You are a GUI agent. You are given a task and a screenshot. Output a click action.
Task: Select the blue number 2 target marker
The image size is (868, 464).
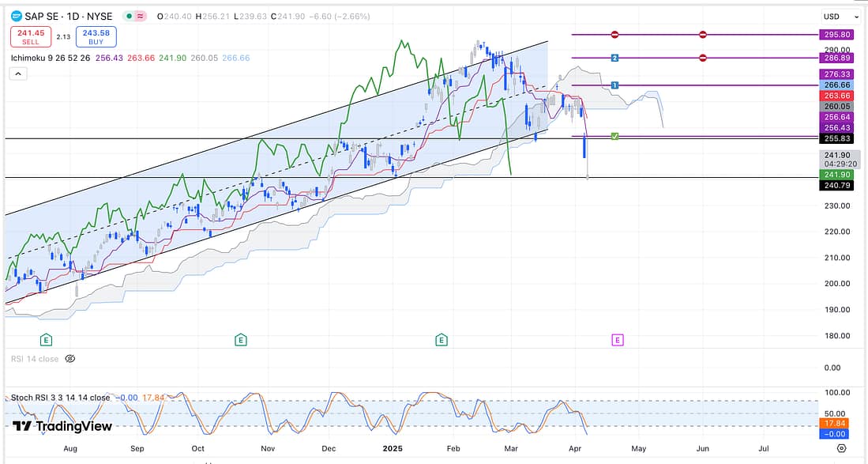[x=614, y=58]
